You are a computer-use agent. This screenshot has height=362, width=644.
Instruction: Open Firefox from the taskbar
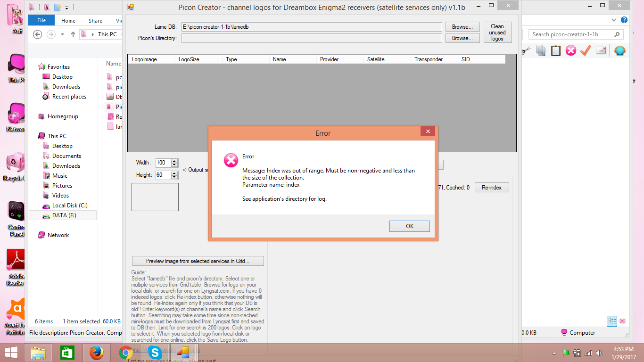[96, 353]
